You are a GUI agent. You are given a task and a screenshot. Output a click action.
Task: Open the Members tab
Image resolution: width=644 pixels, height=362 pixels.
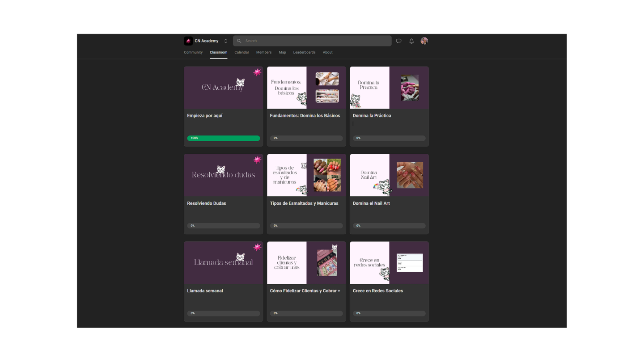[264, 52]
